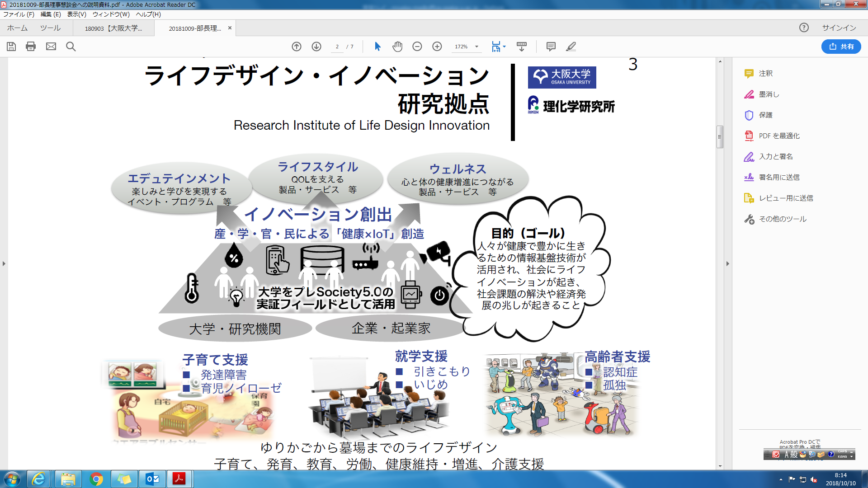Viewport: 868px width, 488px height.
Task: Activate the highlighter pen tool
Action: [571, 47]
